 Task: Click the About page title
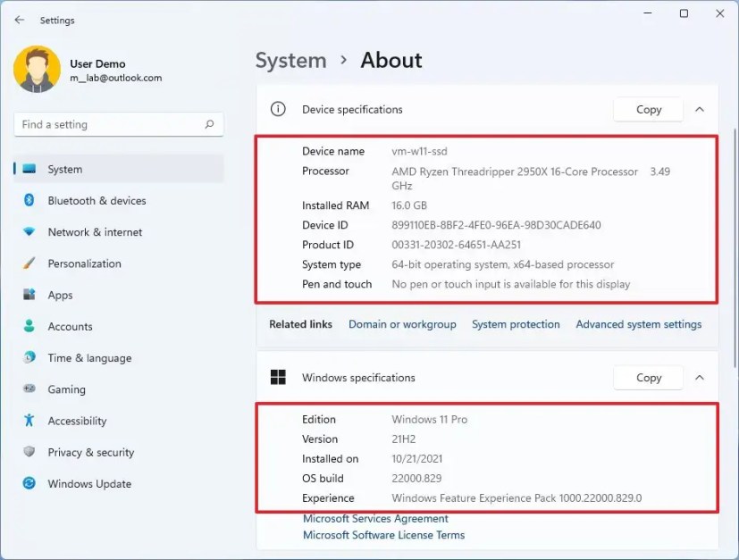click(x=391, y=60)
